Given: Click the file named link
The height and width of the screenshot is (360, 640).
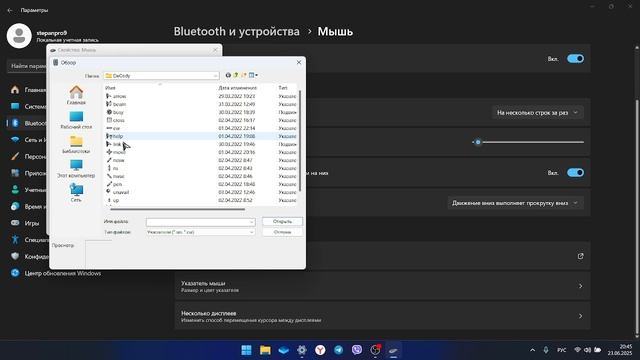Looking at the screenshot, I should 117,144.
